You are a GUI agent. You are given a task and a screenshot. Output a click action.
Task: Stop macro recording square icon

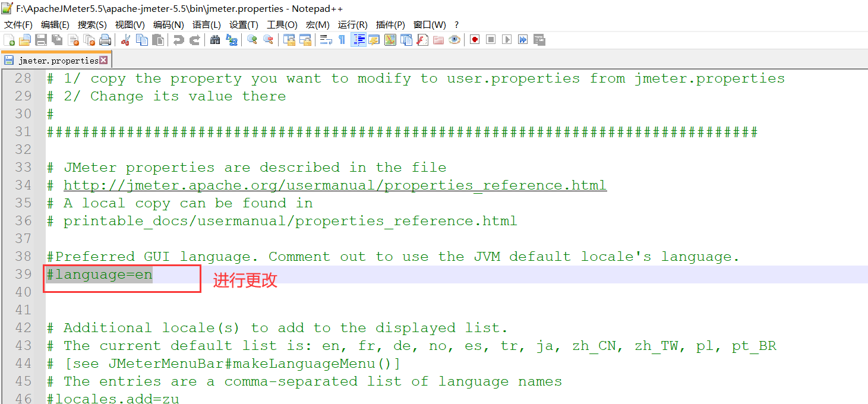pyautogui.click(x=491, y=40)
